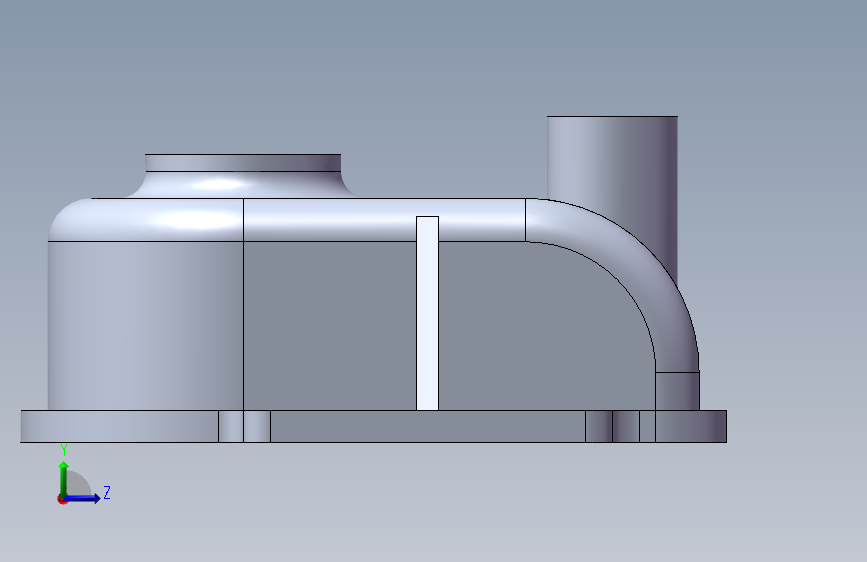Select the top circular flange rim
The height and width of the screenshot is (562, 867).
[x=243, y=163]
